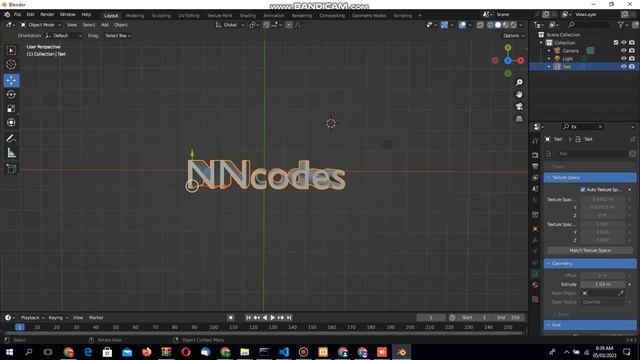Switch to the Shading workspace tab
This screenshot has height=360, width=640.
[x=247, y=16]
